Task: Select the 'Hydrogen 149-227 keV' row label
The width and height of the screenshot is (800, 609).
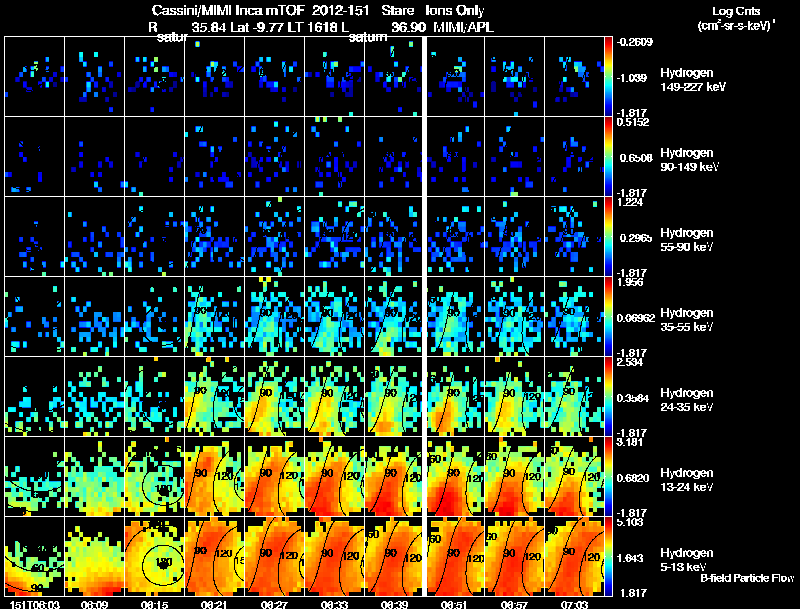Action: pos(693,80)
